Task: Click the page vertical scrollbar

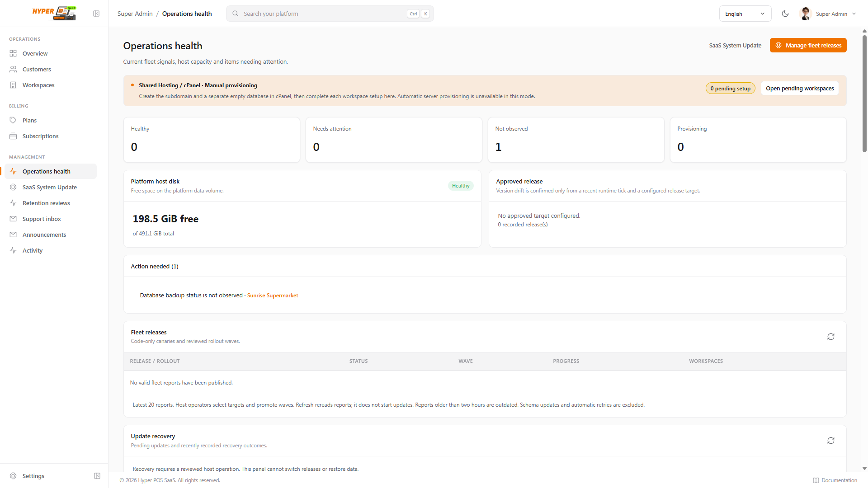Action: pyautogui.click(x=864, y=95)
